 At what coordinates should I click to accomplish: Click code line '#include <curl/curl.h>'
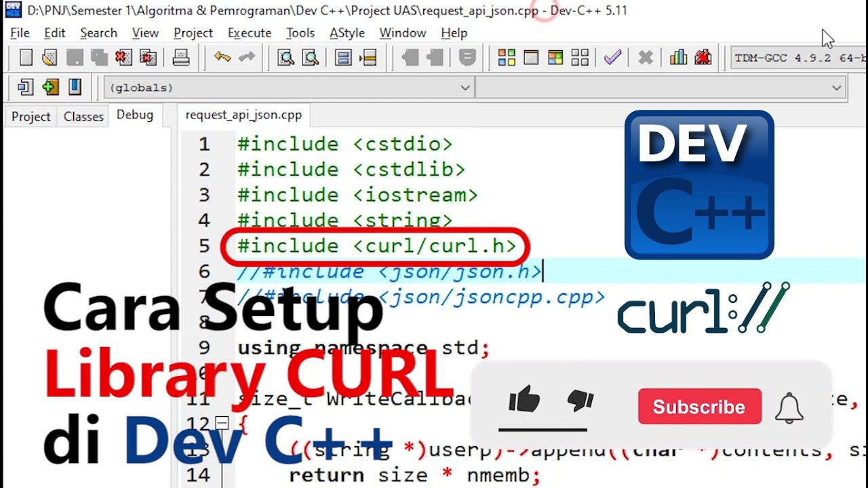(376, 246)
